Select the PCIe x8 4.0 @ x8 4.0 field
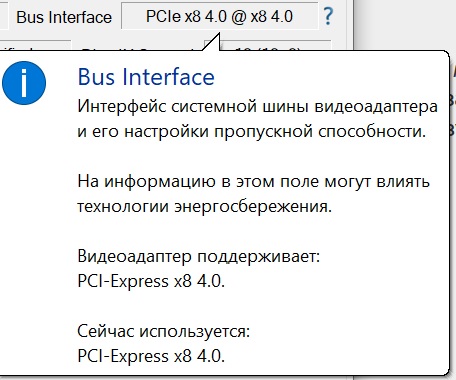The width and height of the screenshot is (456, 380). (220, 16)
